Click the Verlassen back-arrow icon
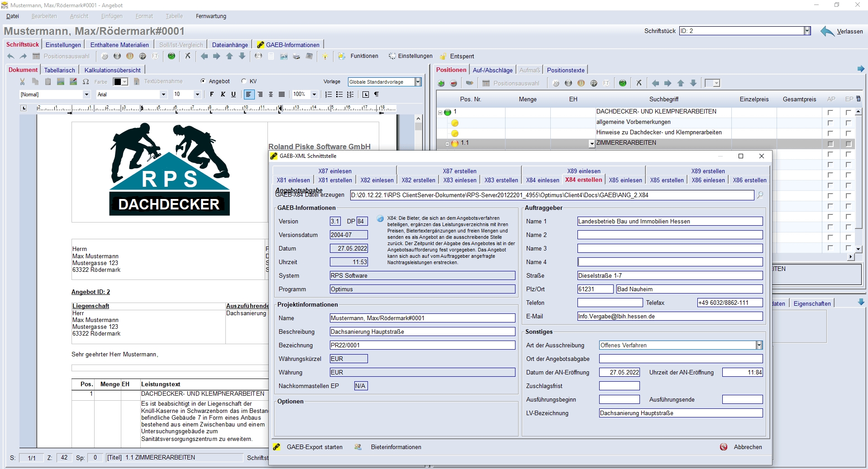This screenshot has width=868, height=469. tap(827, 31)
